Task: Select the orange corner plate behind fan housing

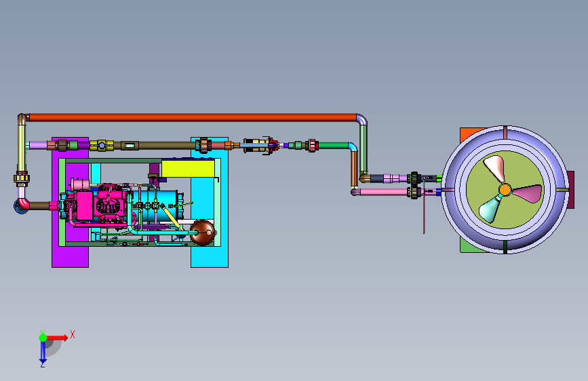Action: click(469, 134)
